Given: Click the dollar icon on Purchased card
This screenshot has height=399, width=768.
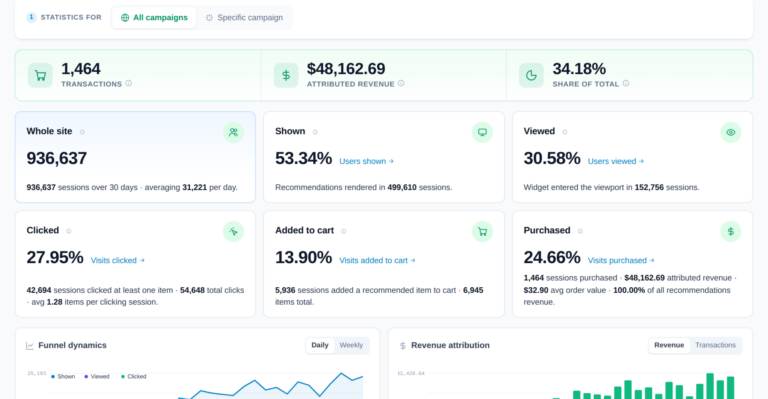Looking at the screenshot, I should point(731,232).
